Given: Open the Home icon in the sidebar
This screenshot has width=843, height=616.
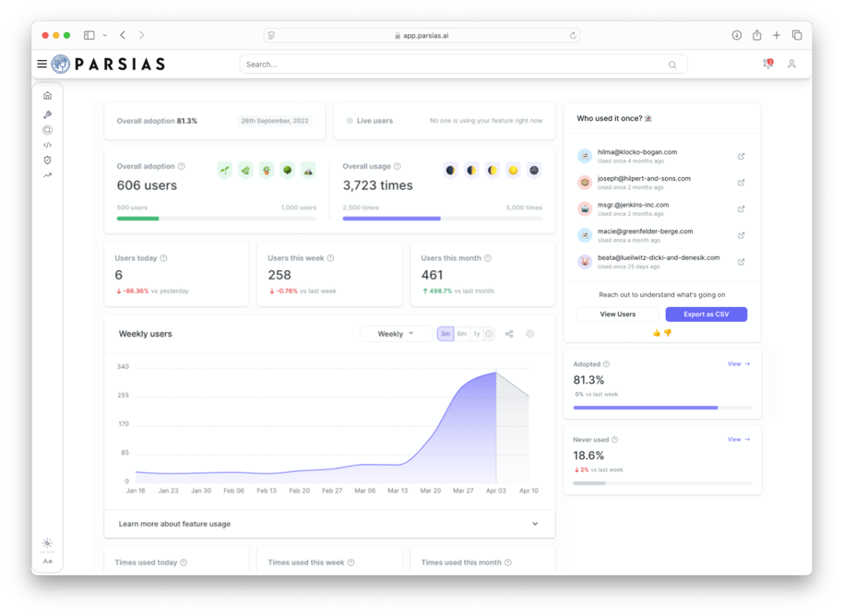Looking at the screenshot, I should (x=47, y=96).
